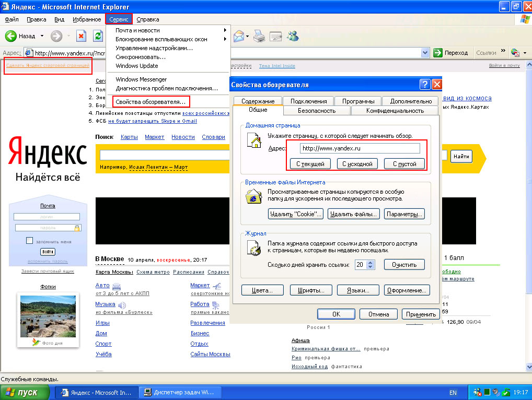Viewport: 532px width, 400px height.
Task: Click the speaker icon next to Музыка
Action: pyautogui.click(x=122, y=305)
